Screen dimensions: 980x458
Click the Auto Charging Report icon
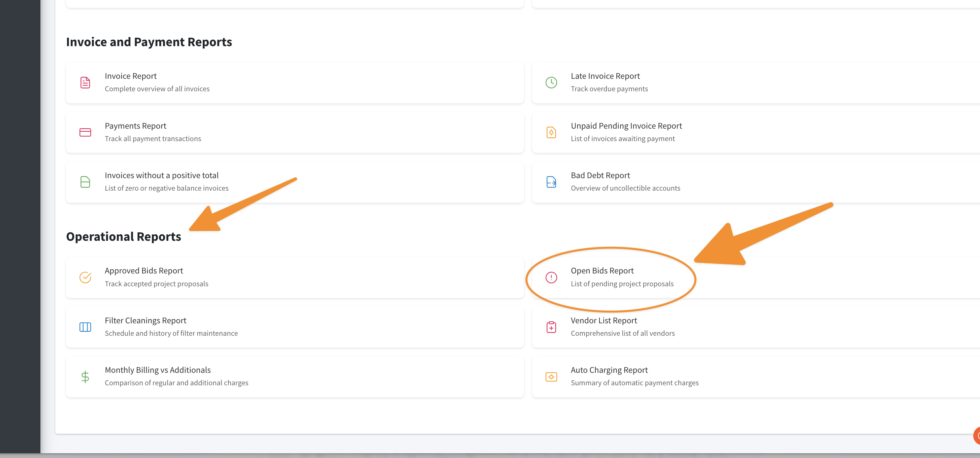(551, 377)
